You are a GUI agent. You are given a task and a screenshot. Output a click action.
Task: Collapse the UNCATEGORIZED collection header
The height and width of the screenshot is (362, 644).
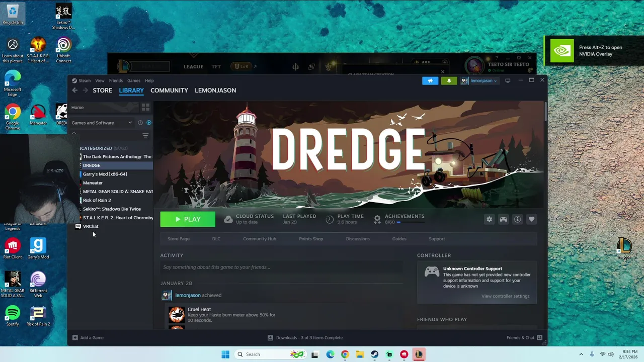tap(103, 148)
